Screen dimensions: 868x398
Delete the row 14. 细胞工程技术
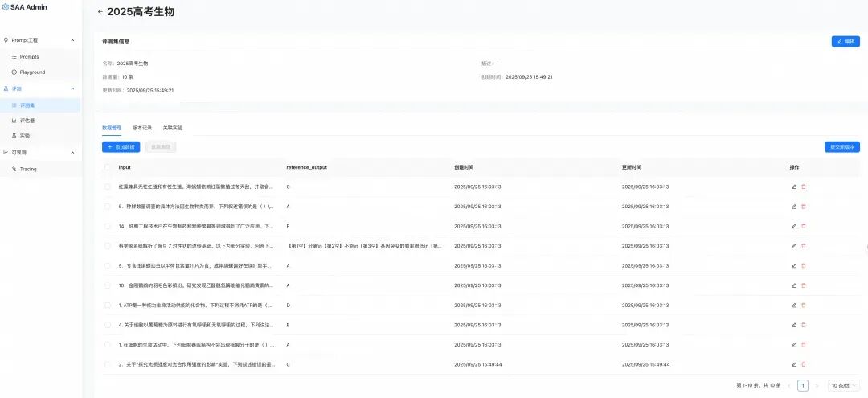tap(804, 226)
